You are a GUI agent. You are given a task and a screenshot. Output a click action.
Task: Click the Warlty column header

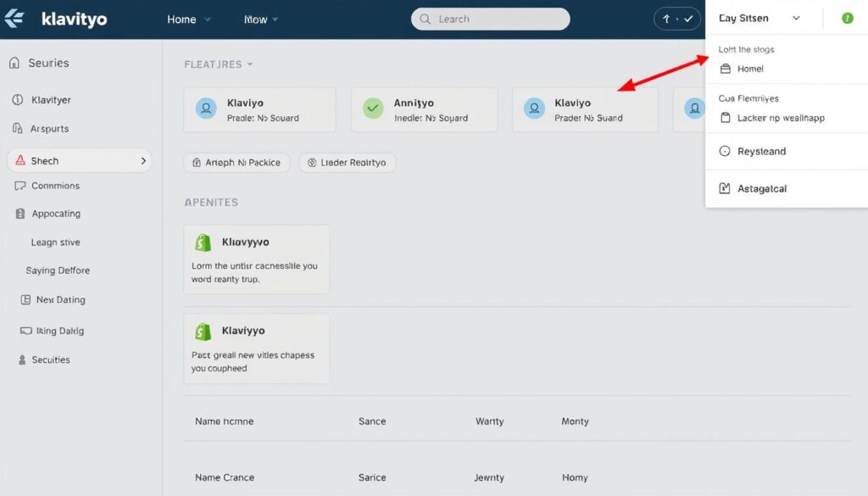489,421
